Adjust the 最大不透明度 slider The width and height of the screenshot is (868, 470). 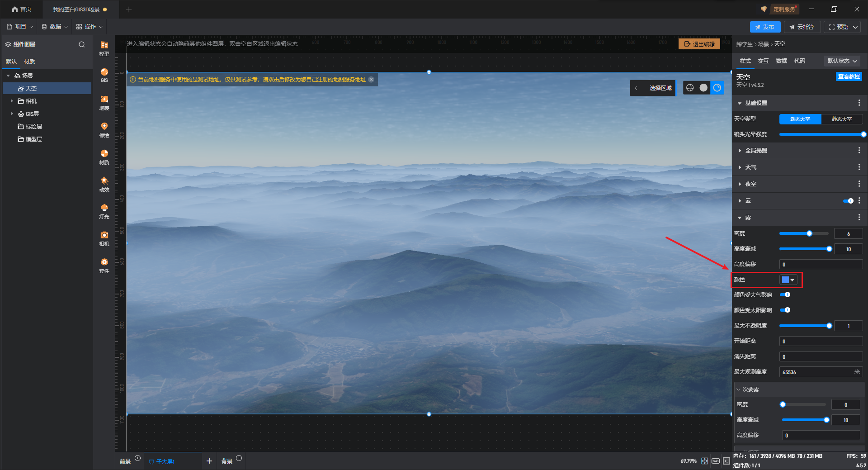pyautogui.click(x=805, y=326)
